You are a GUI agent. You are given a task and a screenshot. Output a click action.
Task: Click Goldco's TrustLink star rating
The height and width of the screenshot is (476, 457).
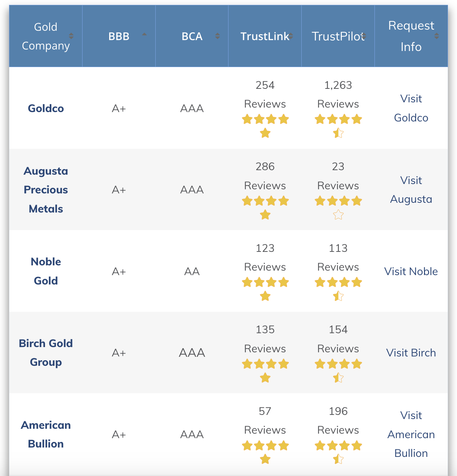(x=265, y=126)
